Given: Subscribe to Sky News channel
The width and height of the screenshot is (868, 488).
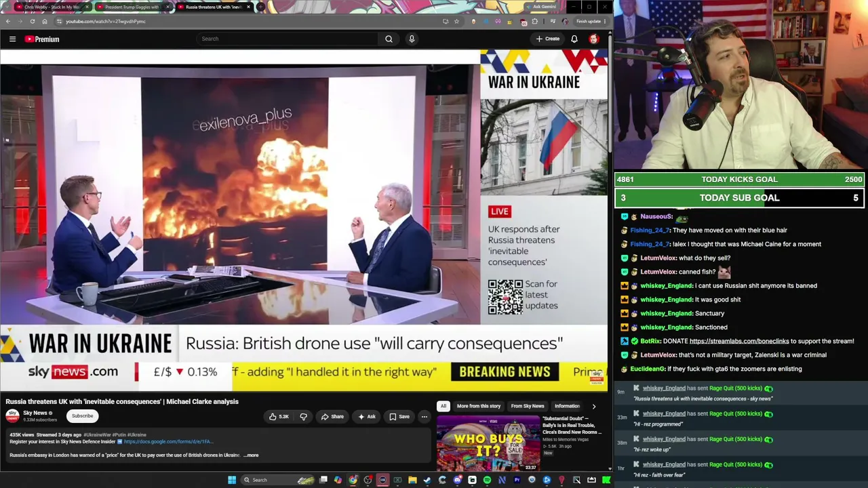Looking at the screenshot, I should click(83, 416).
